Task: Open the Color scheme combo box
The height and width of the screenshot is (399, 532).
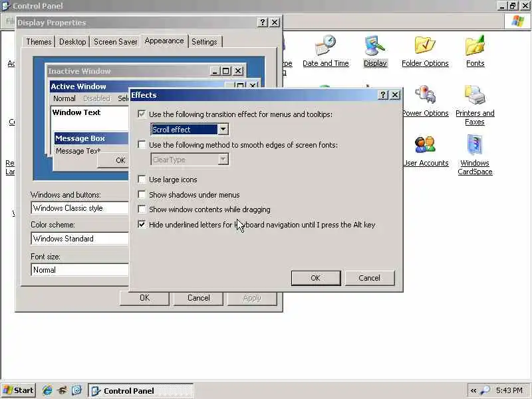Action: (x=80, y=239)
